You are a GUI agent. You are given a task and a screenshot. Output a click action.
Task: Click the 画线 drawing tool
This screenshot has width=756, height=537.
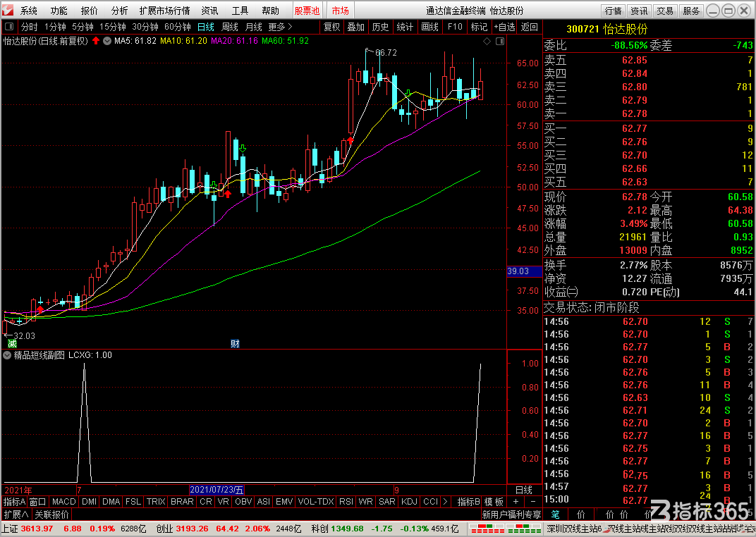click(429, 27)
